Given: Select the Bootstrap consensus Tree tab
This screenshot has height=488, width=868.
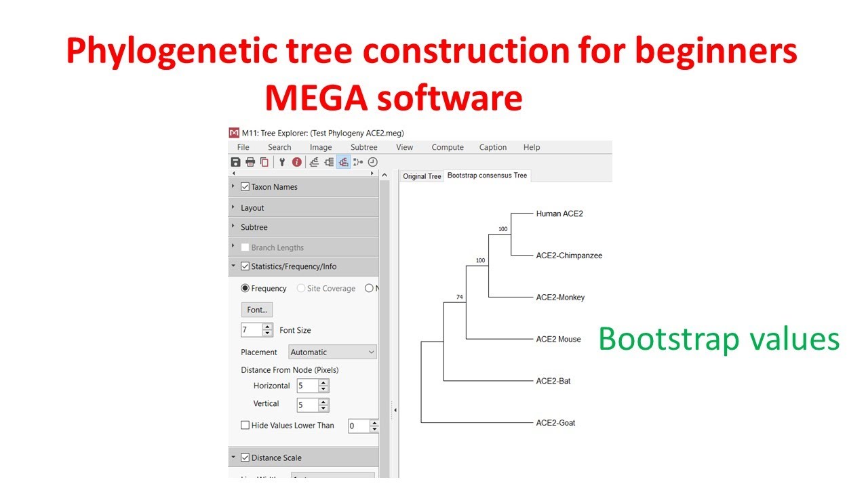Looking at the screenshot, I should [x=487, y=176].
